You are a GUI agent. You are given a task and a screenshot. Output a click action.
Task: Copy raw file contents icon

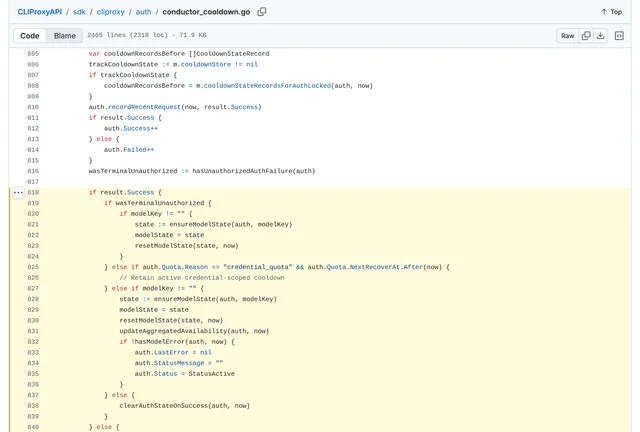click(x=586, y=36)
